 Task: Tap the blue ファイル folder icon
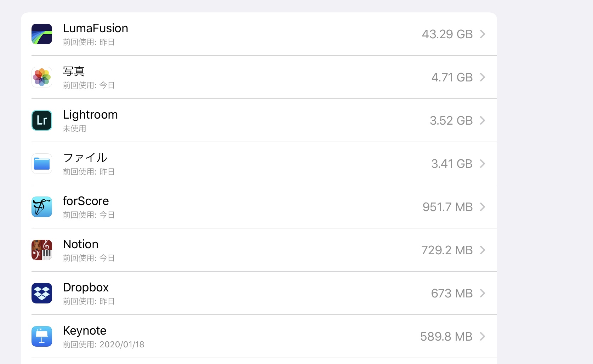[42, 164]
